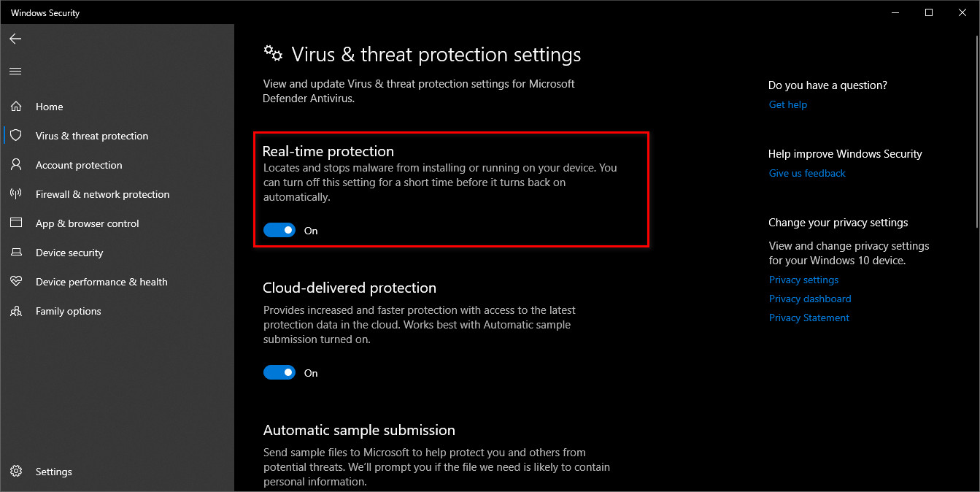The height and width of the screenshot is (492, 980).
Task: Click the Device security laptop icon
Action: (16, 253)
